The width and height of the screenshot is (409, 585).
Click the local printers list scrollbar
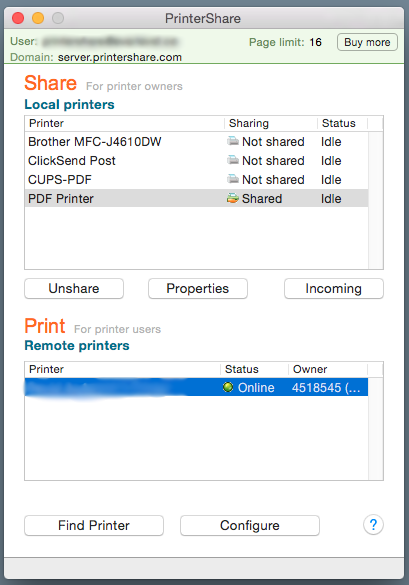click(x=376, y=200)
